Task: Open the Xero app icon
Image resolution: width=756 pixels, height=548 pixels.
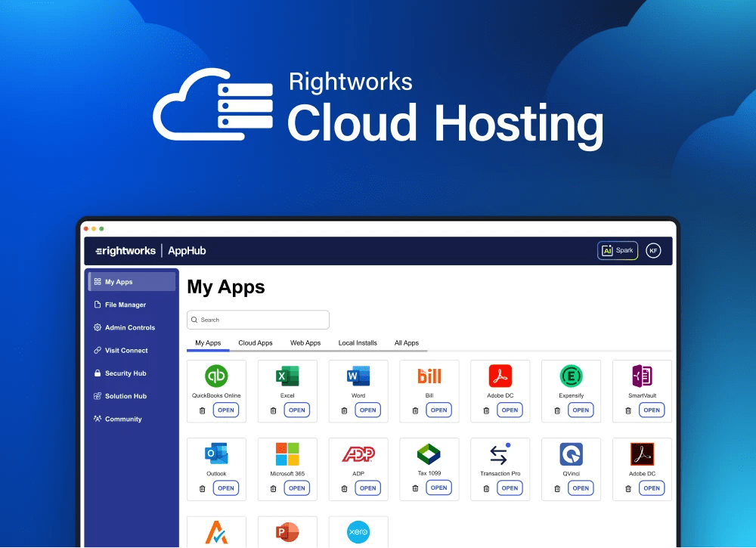Action: [x=358, y=532]
